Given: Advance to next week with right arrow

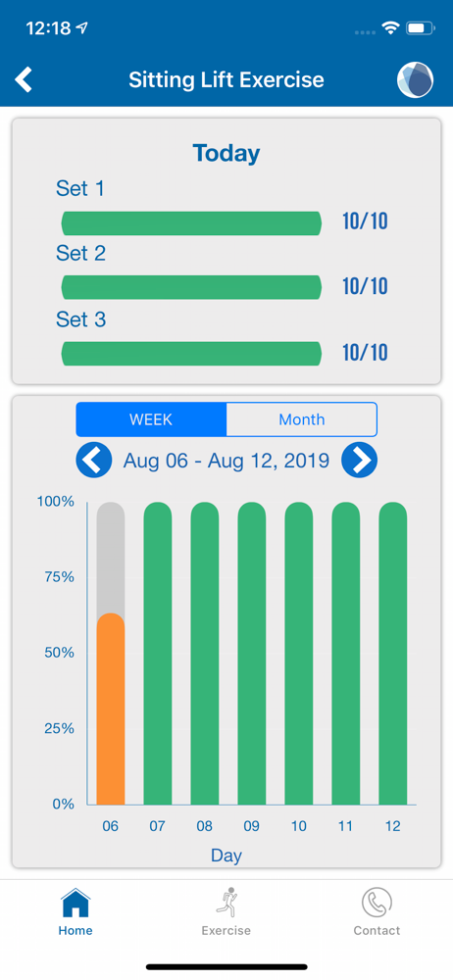Looking at the screenshot, I should [x=359, y=460].
